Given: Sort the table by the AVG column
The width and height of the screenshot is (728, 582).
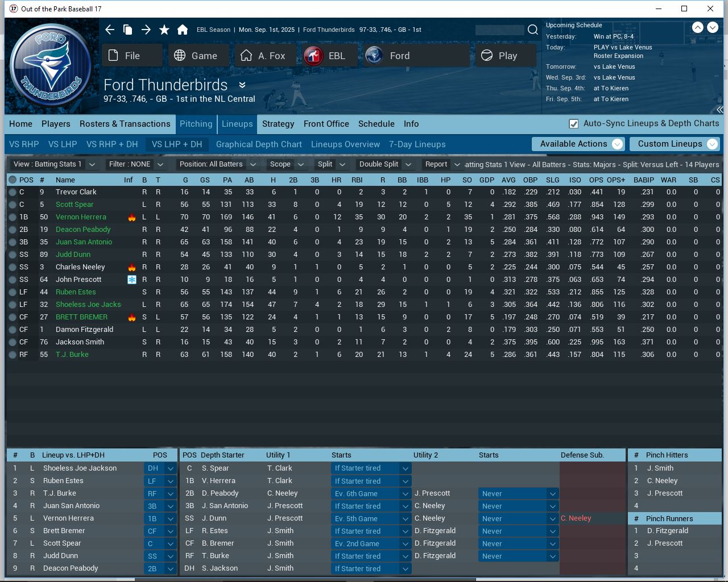Looking at the screenshot, I should (x=508, y=180).
